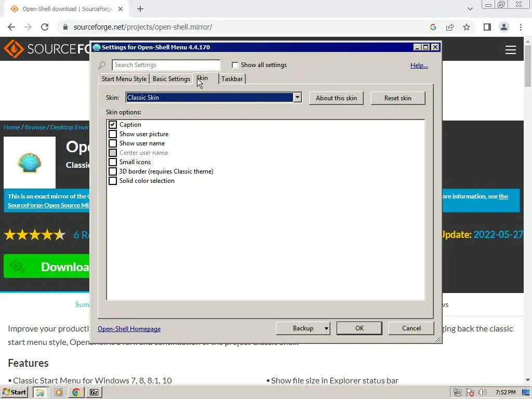Open the Chrome profile avatar

point(504,27)
